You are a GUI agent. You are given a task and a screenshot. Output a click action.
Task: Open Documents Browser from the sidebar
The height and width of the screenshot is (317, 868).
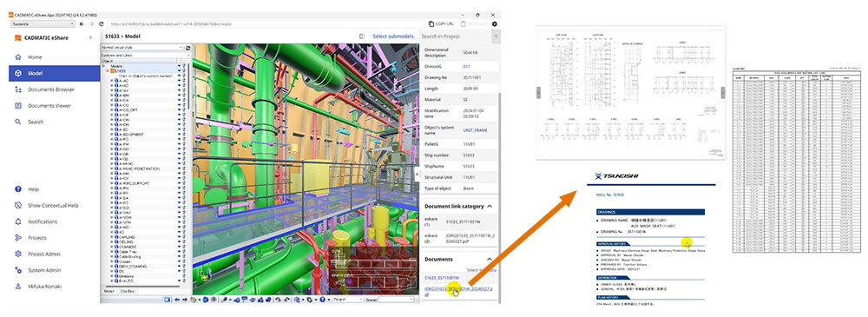51,89
